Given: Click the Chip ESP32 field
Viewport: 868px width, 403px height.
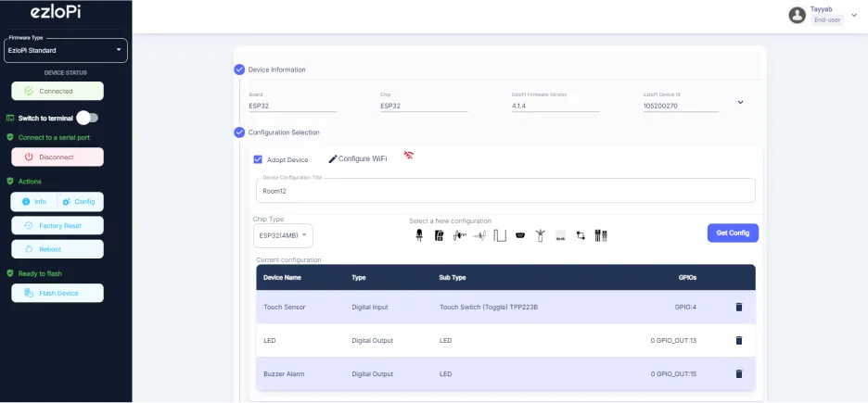Looking at the screenshot, I should pos(424,106).
